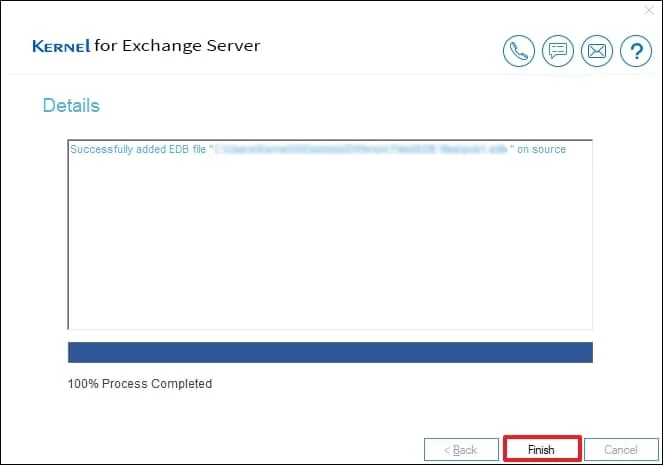Click the phone support icon
Screen dimensions: 663x465
518,51
